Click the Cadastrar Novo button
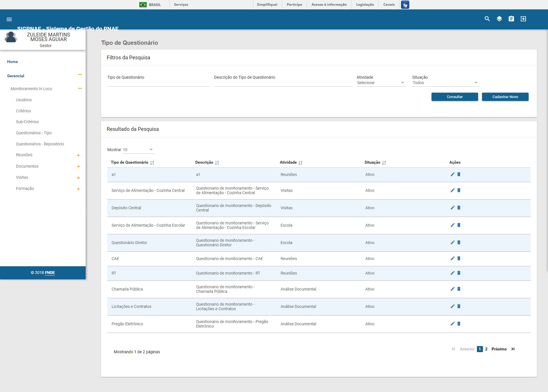Image resolution: width=548 pixels, height=392 pixels. pos(505,97)
